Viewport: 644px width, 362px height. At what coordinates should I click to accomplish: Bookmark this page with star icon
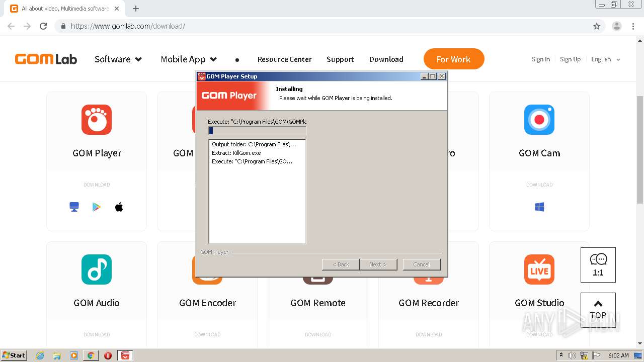tap(597, 26)
